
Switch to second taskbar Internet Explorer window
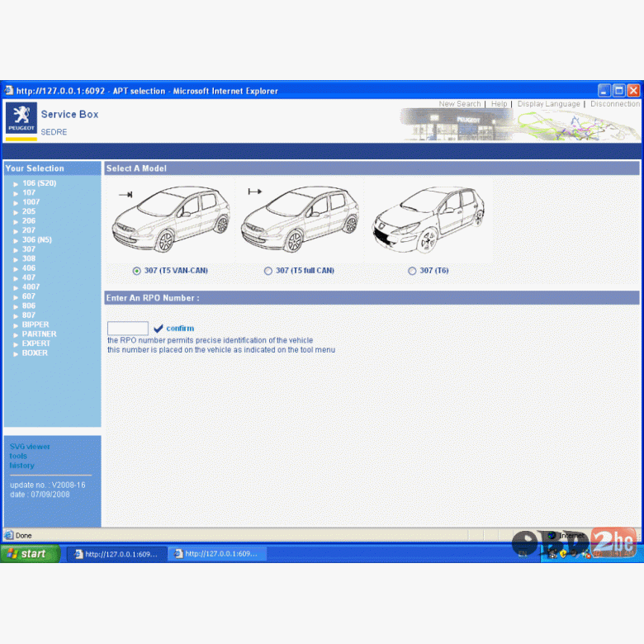coord(217,554)
